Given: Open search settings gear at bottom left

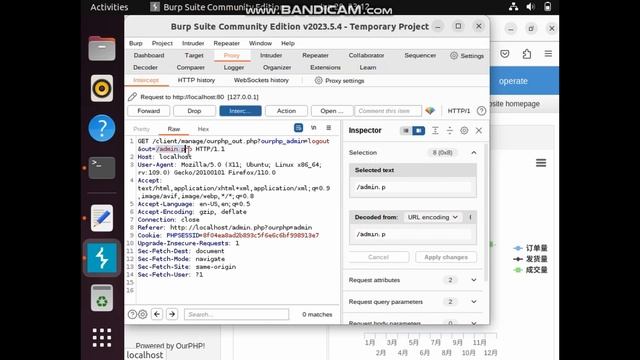Looking at the screenshot, I should click(x=143, y=314).
